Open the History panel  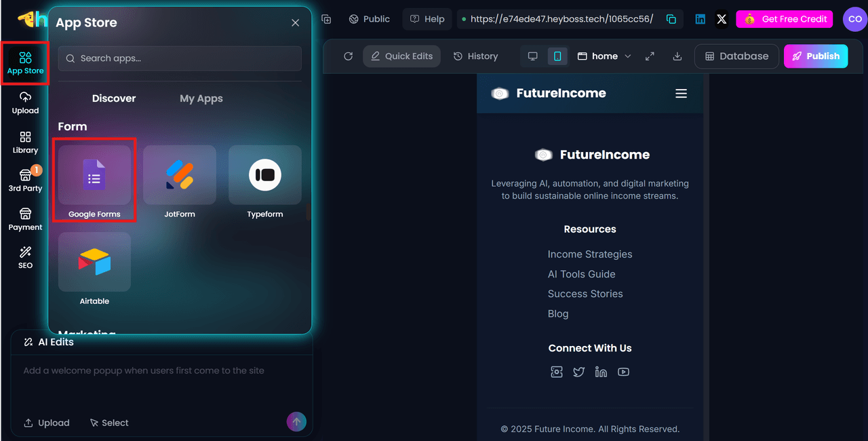(475, 56)
